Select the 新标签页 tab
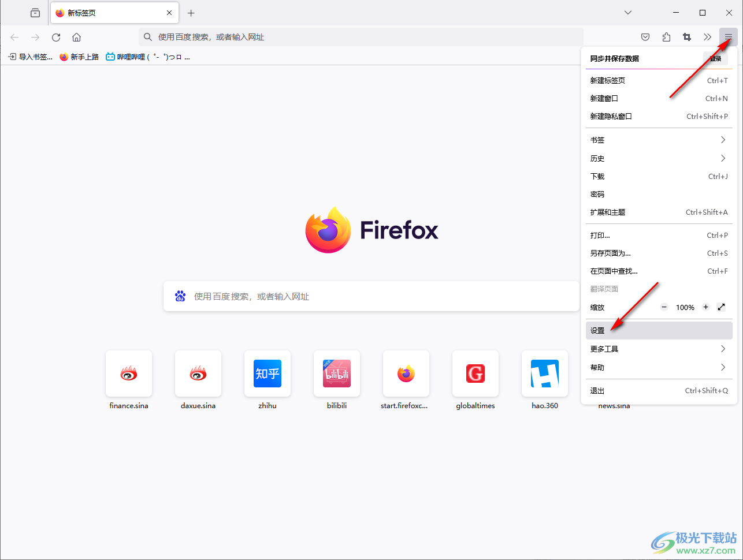Image resolution: width=743 pixels, height=560 pixels. tap(115, 13)
